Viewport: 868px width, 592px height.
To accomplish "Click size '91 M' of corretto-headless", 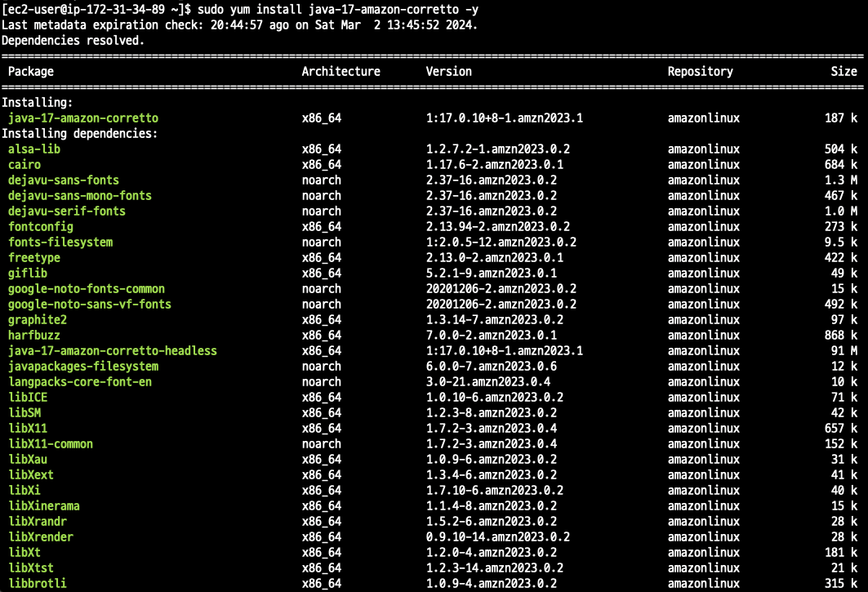I will (x=844, y=350).
